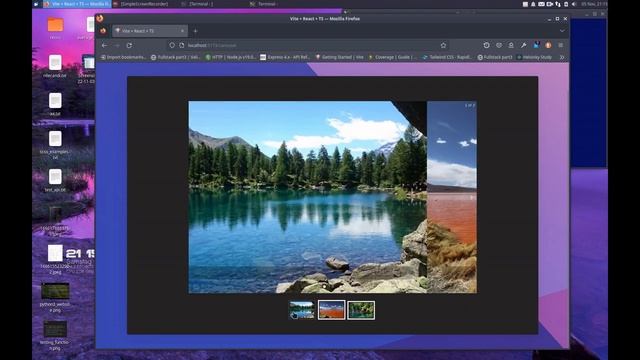
Task: Click the blue extension icon in toolbar
Action: pyautogui.click(x=536, y=45)
